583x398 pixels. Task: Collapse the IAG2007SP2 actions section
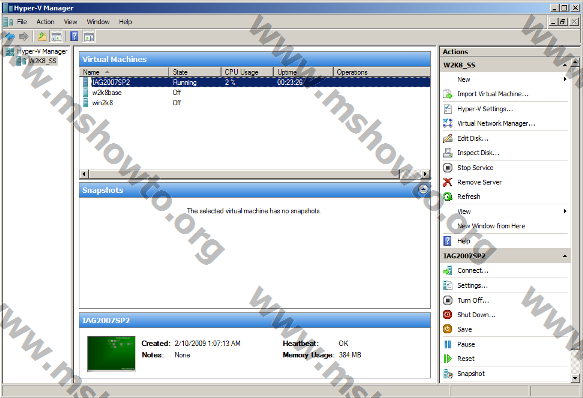click(565, 256)
